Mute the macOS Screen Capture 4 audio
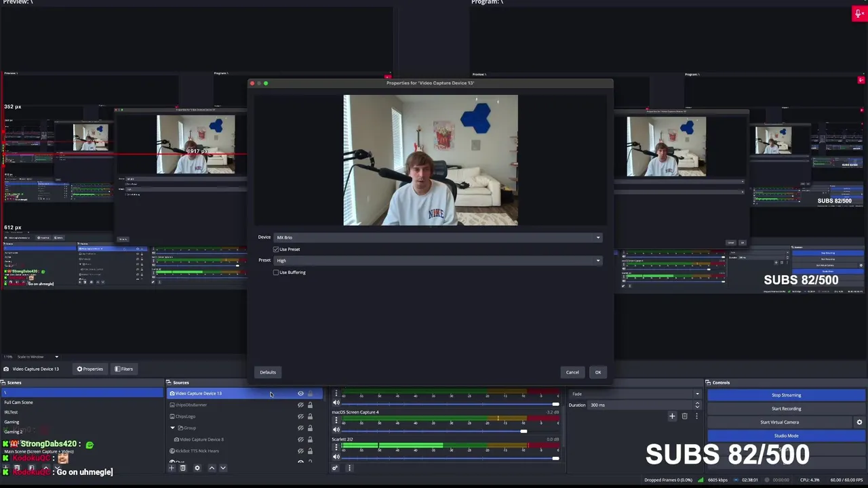 coord(336,430)
